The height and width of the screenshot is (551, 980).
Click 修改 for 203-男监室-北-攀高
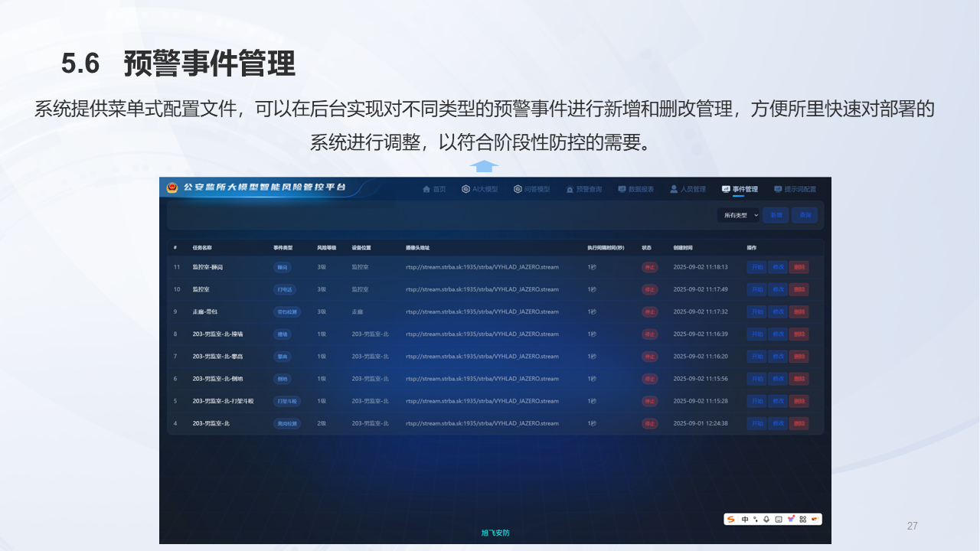point(778,356)
